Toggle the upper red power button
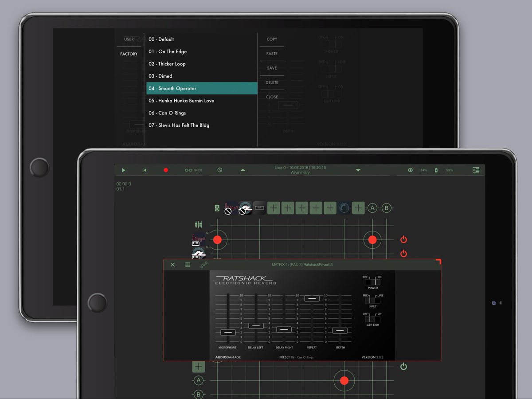 (x=403, y=239)
